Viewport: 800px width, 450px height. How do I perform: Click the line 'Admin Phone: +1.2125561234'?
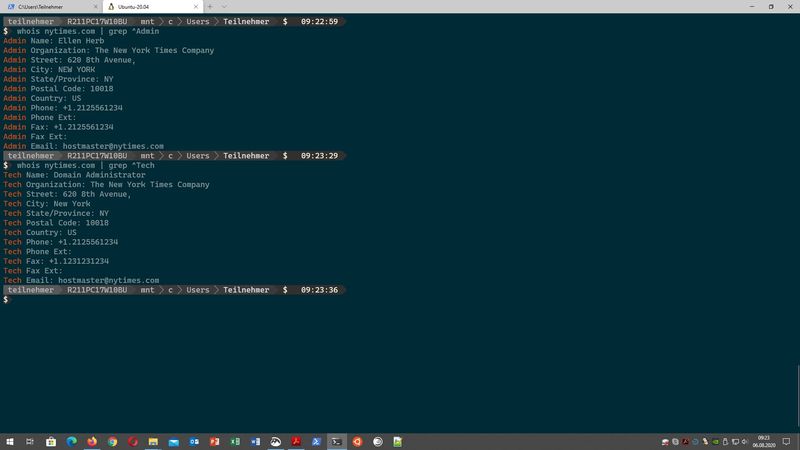point(63,108)
